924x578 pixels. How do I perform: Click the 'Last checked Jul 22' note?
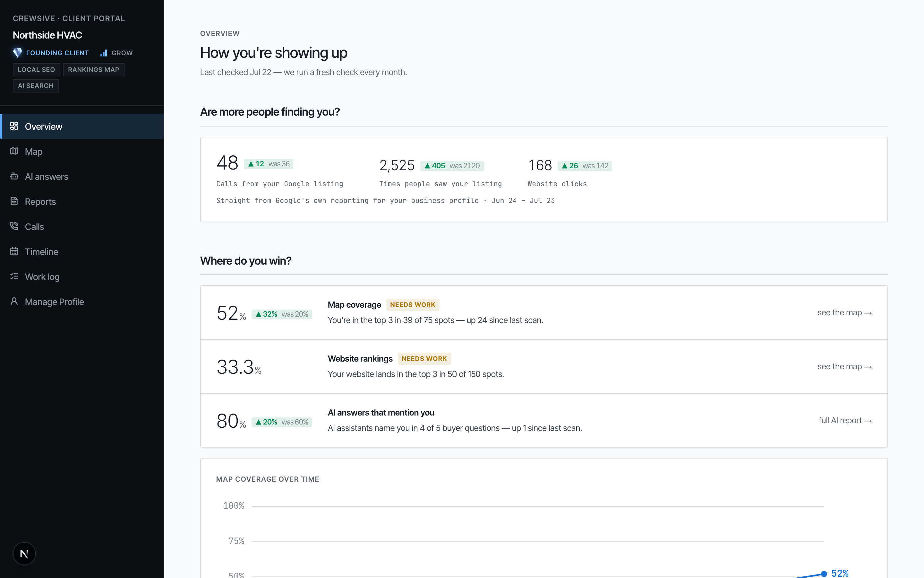click(304, 72)
